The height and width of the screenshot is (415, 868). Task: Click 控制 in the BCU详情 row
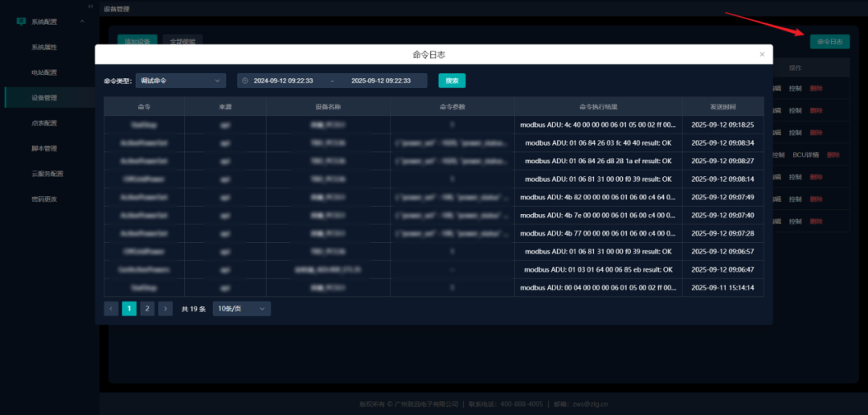click(x=778, y=155)
